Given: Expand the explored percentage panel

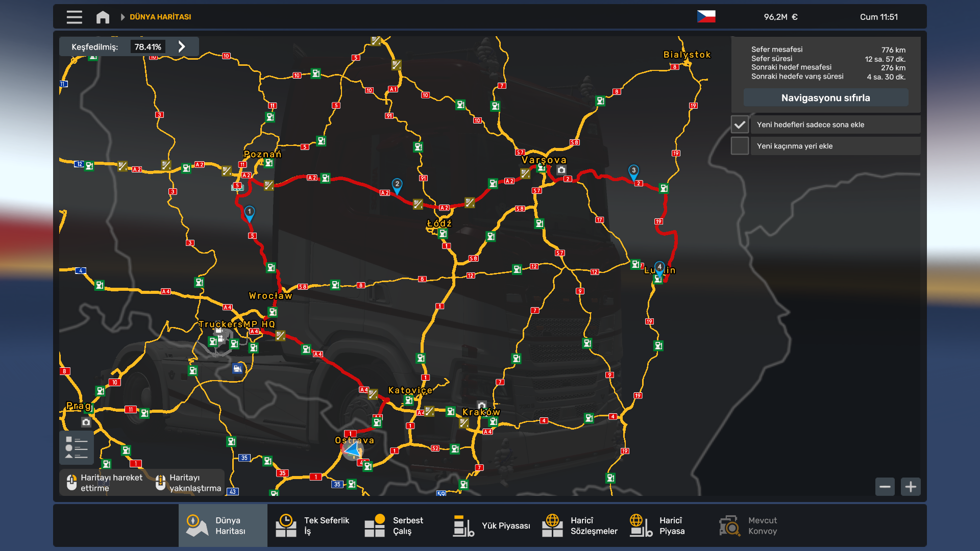Looking at the screenshot, I should (182, 46).
